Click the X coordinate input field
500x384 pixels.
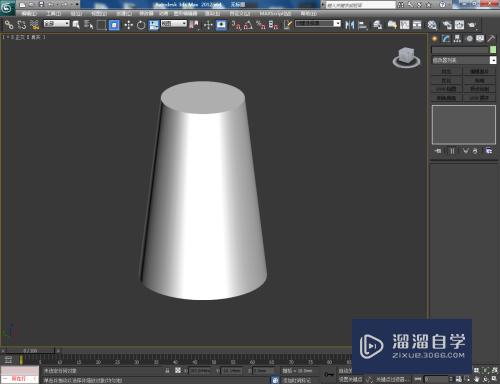[201, 371]
